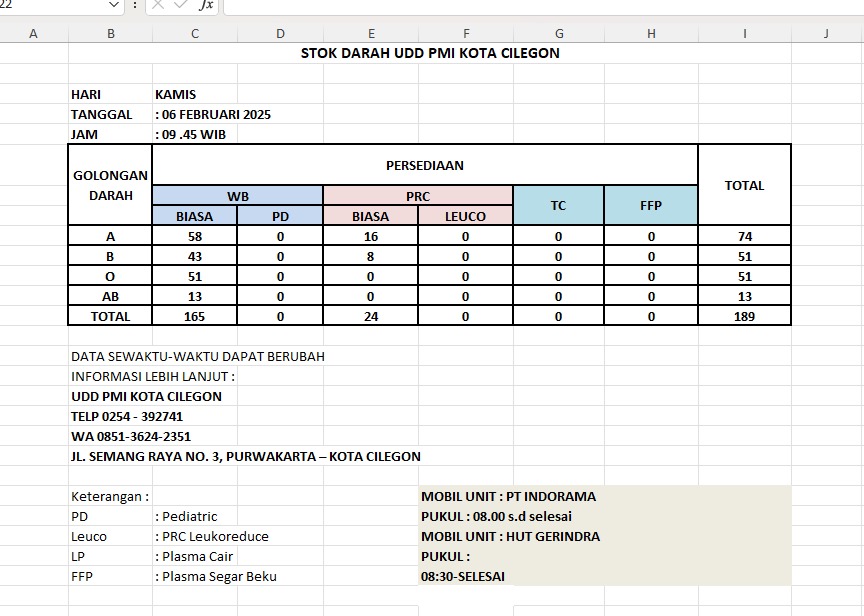The width and height of the screenshot is (864, 616).
Task: Select the grand total cell showing 189
Action: [744, 316]
